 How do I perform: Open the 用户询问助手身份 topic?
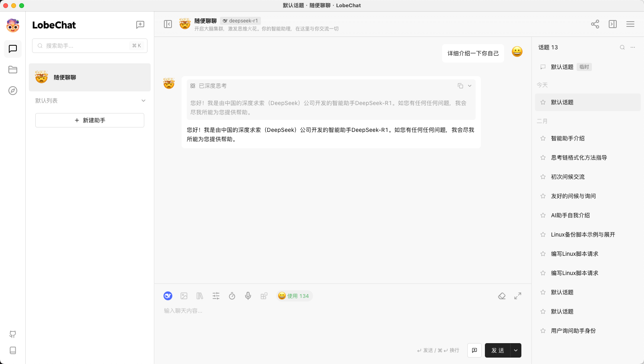[588, 331]
